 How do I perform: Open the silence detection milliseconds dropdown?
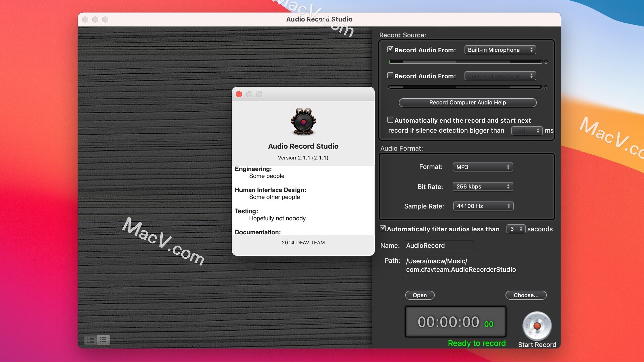(x=527, y=131)
